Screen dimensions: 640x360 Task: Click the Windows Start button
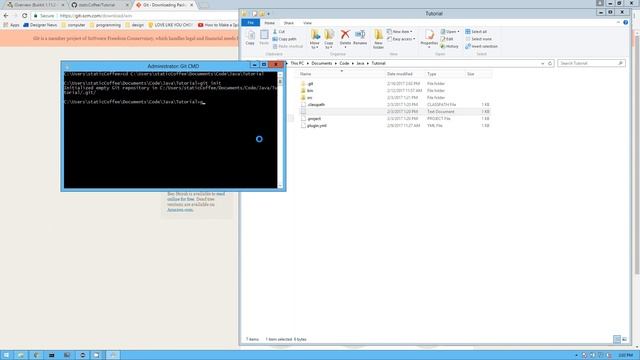[6, 355]
